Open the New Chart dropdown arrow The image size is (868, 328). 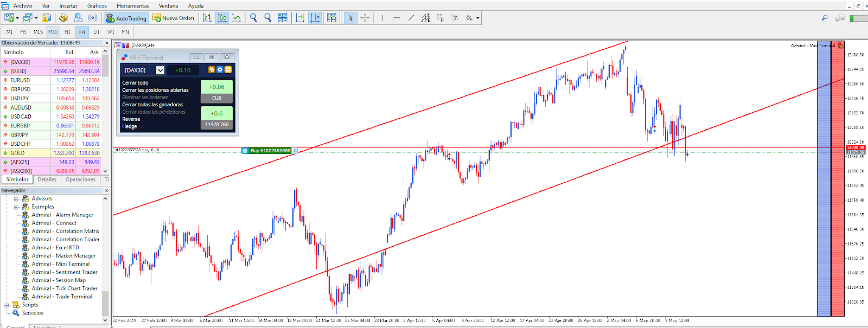tap(17, 18)
